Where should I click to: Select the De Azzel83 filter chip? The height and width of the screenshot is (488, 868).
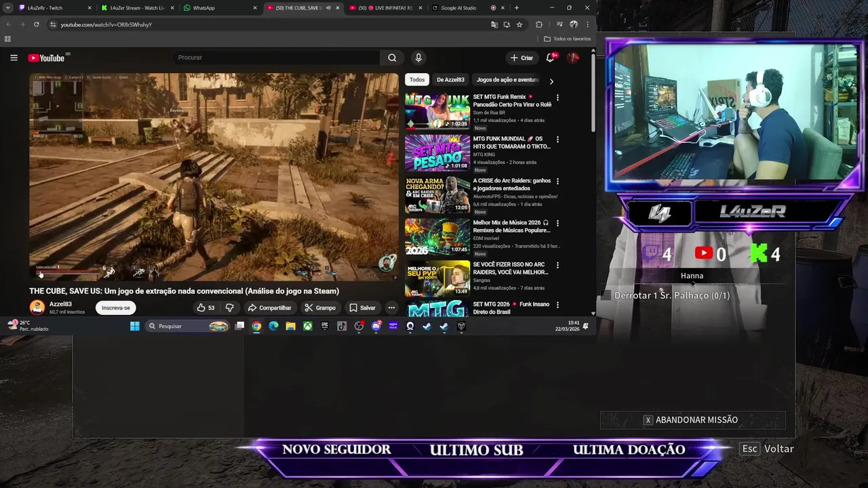click(450, 80)
